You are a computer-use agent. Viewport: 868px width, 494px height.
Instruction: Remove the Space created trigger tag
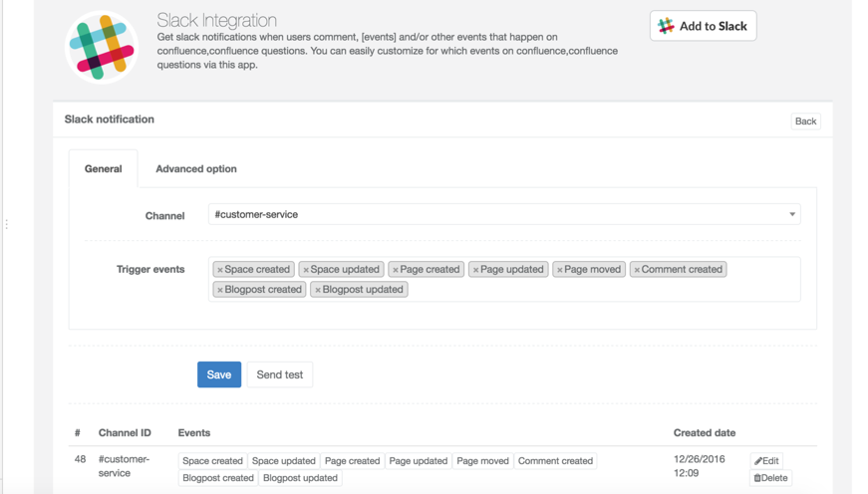220,270
